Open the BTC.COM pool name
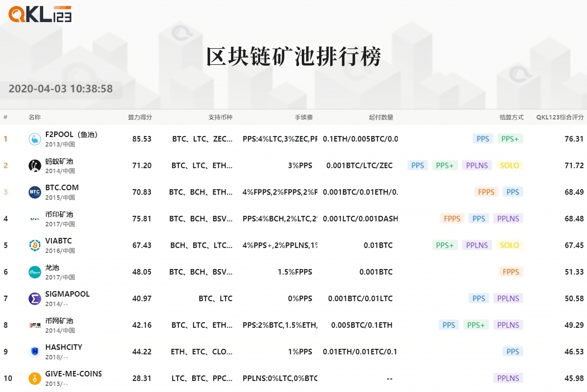The width and height of the screenshot is (587, 392). point(62,188)
